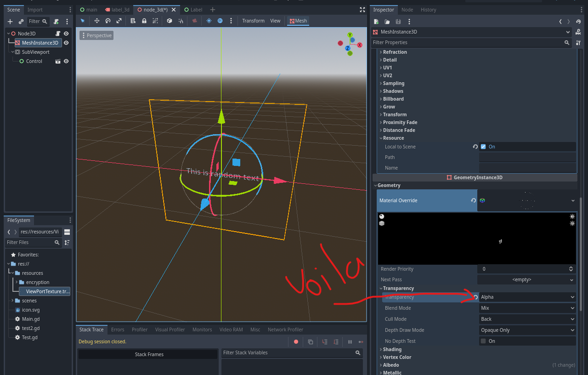Viewport: 588px width, 375px height.
Task: Open documentation for MeshInstance3D
Action: (579, 32)
